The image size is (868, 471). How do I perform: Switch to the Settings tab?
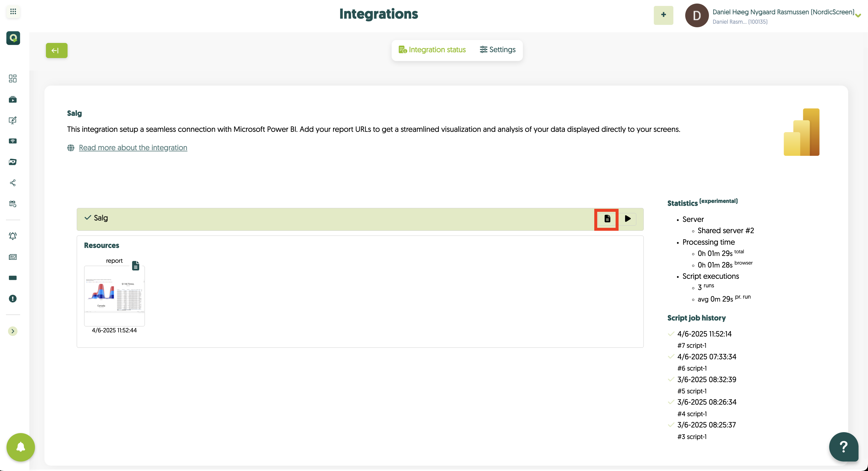[497, 50]
